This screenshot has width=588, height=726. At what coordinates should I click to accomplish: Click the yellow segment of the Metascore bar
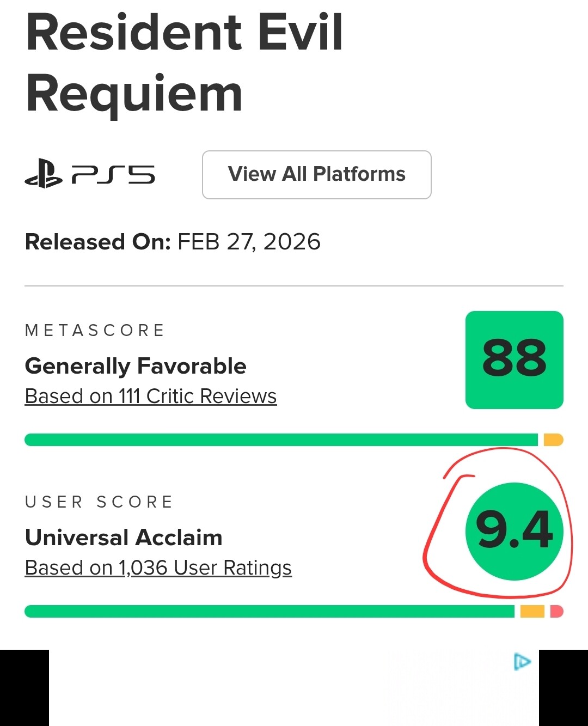pyautogui.click(x=553, y=440)
